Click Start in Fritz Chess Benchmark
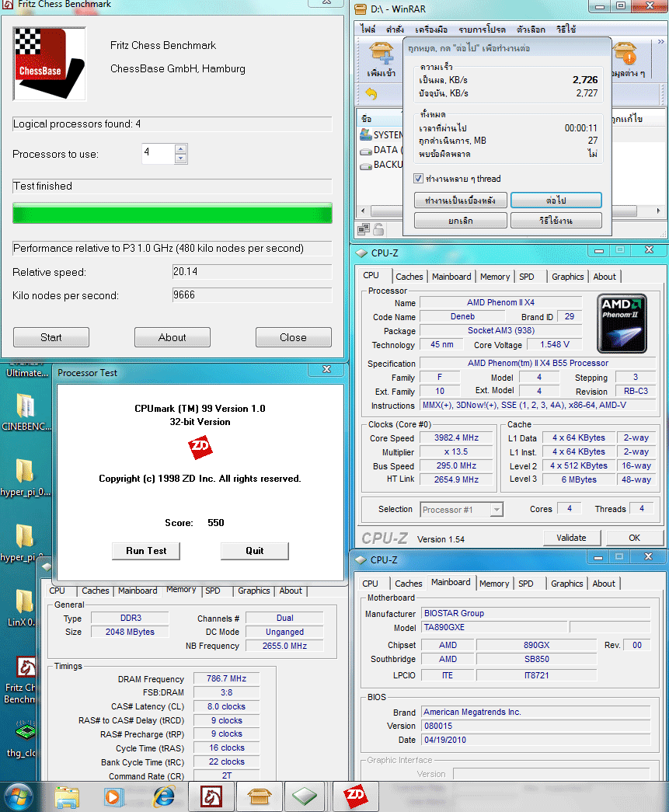The width and height of the screenshot is (669, 812). click(x=51, y=338)
